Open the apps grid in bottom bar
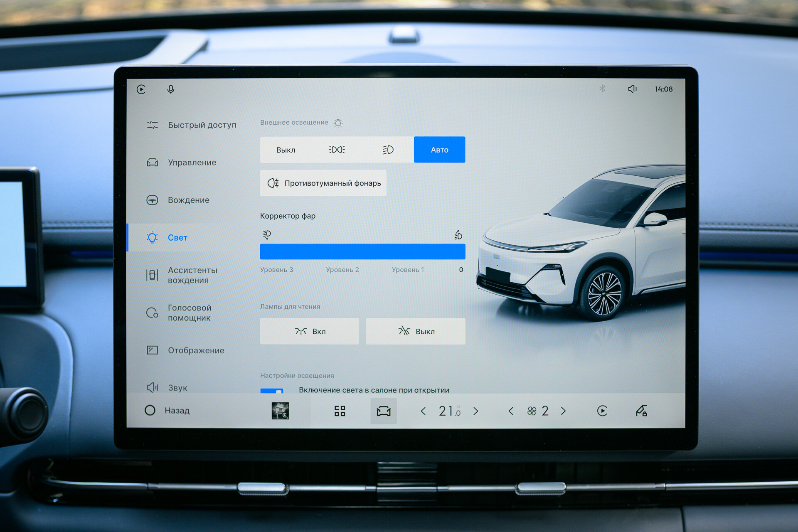The width and height of the screenshot is (798, 532). pos(340,411)
